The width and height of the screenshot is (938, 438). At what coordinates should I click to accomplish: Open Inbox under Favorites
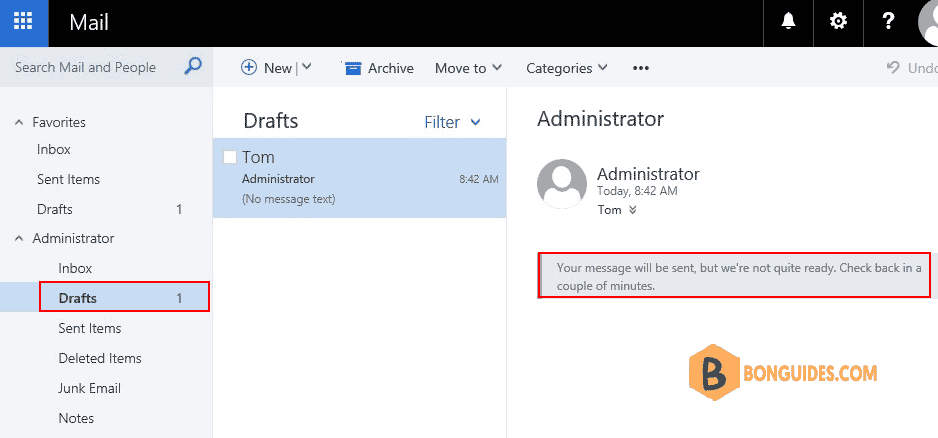(54, 149)
